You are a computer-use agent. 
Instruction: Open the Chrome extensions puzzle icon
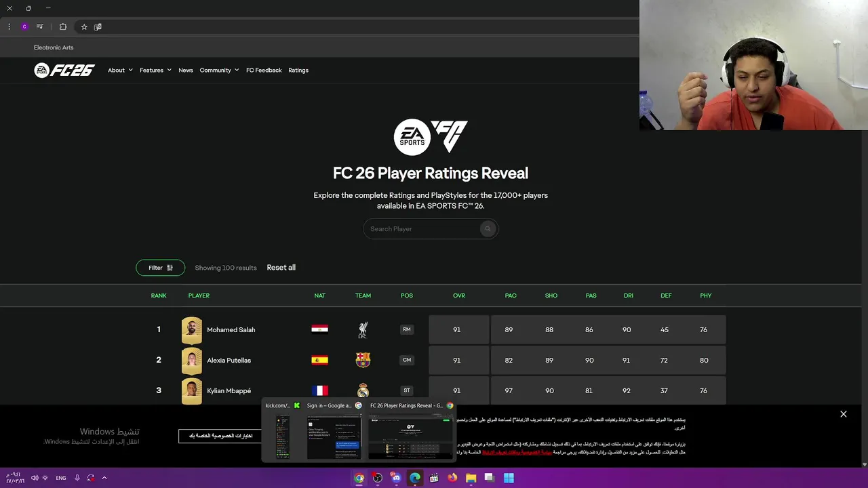tap(63, 26)
